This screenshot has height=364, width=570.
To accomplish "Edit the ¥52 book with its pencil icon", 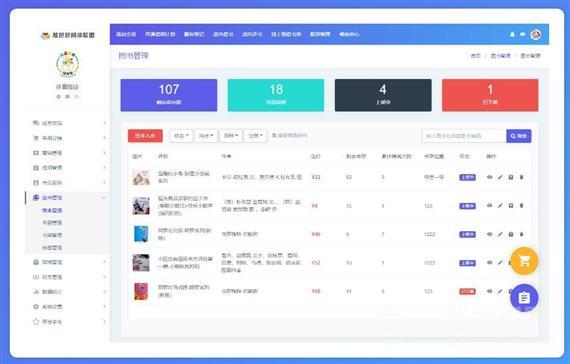I will tap(500, 263).
